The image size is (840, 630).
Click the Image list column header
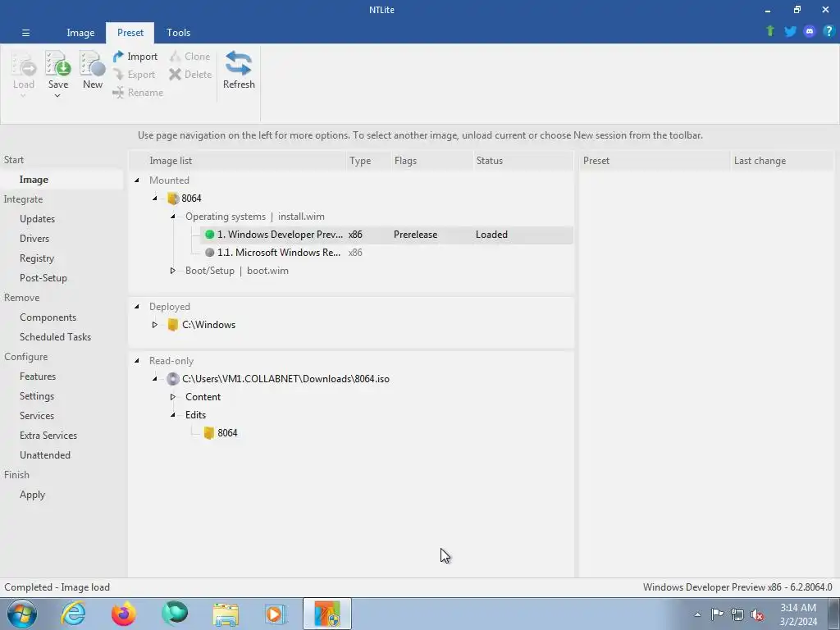(x=238, y=161)
